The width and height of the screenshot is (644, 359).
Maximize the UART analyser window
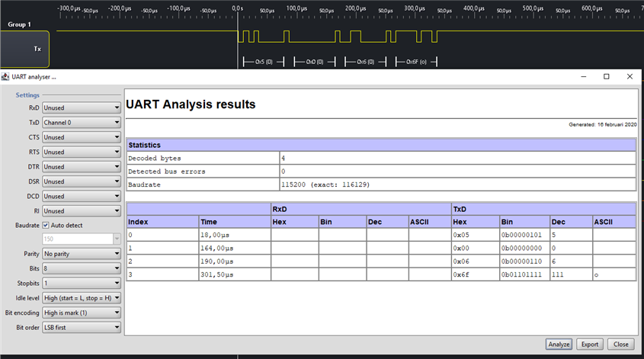[x=607, y=76]
